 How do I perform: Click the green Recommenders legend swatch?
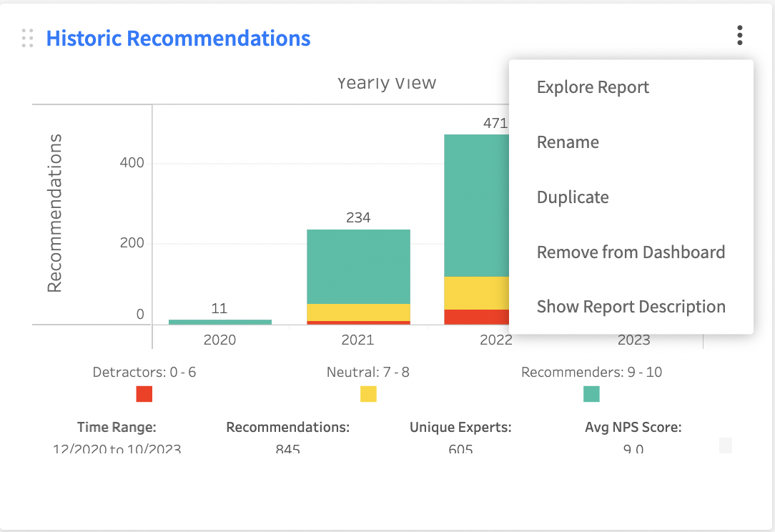click(x=592, y=394)
